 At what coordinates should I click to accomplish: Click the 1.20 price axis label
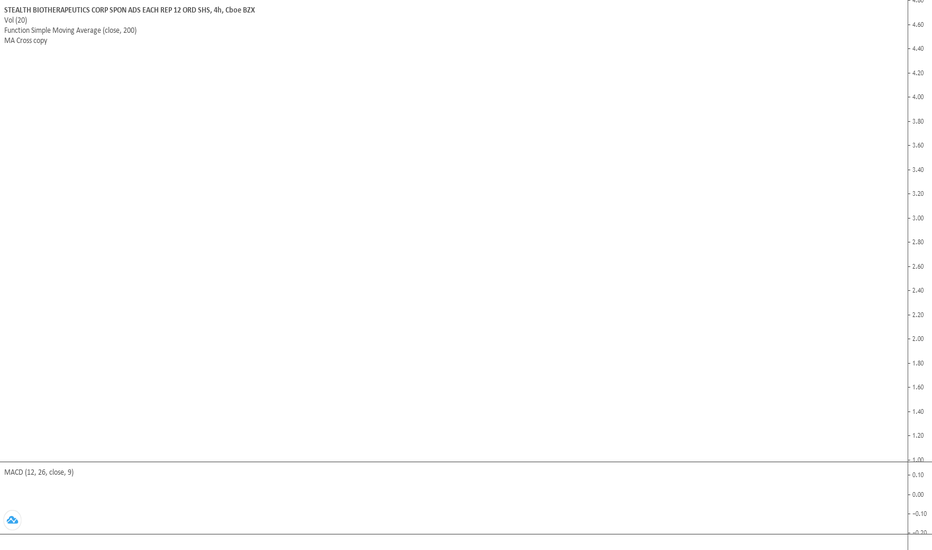click(918, 436)
